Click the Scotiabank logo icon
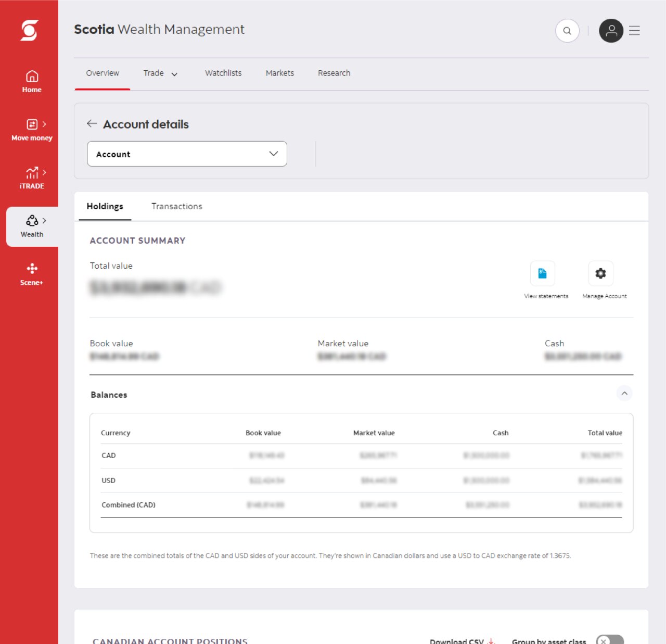This screenshot has height=644, width=666. click(x=29, y=30)
